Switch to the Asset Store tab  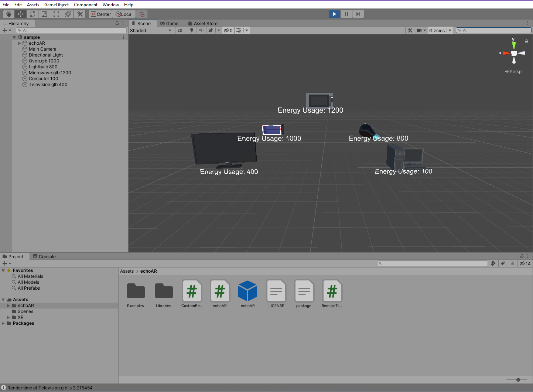point(203,23)
